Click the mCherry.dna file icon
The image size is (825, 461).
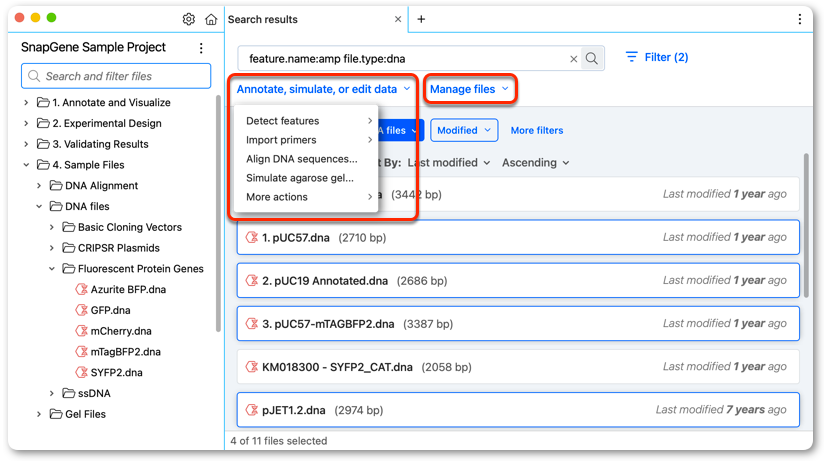click(x=82, y=331)
